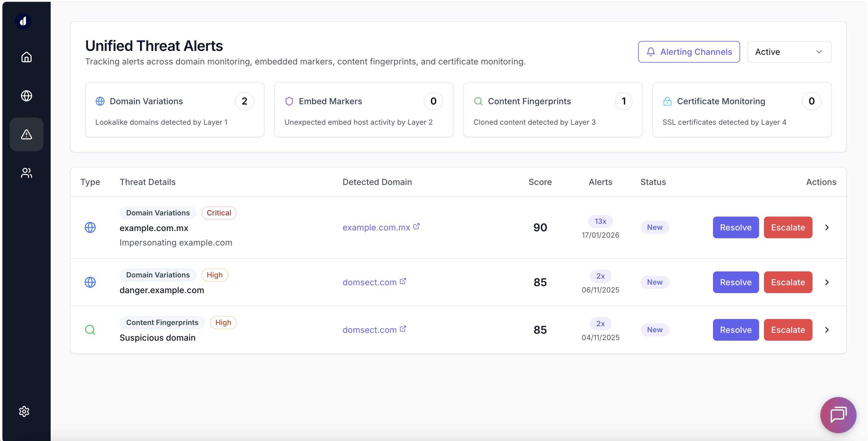868x441 pixels.
Task: Open the Home icon in the sidebar
Action: [26, 57]
